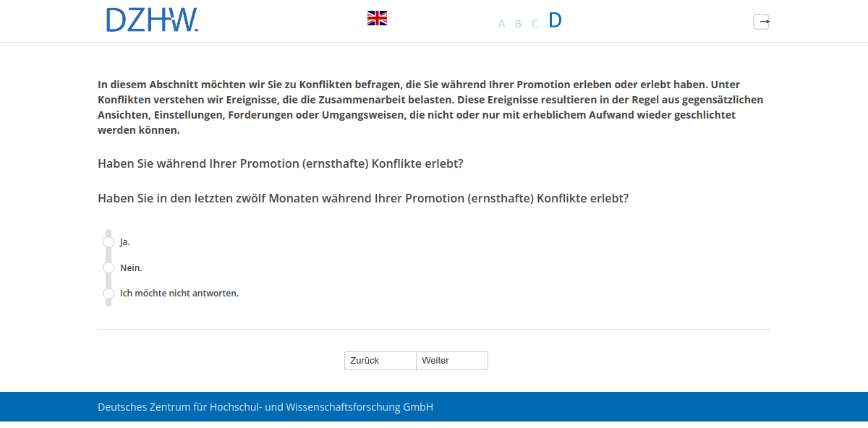Screen dimensions: 868x428
Task: Open section C in the progress navigation
Action: (535, 23)
